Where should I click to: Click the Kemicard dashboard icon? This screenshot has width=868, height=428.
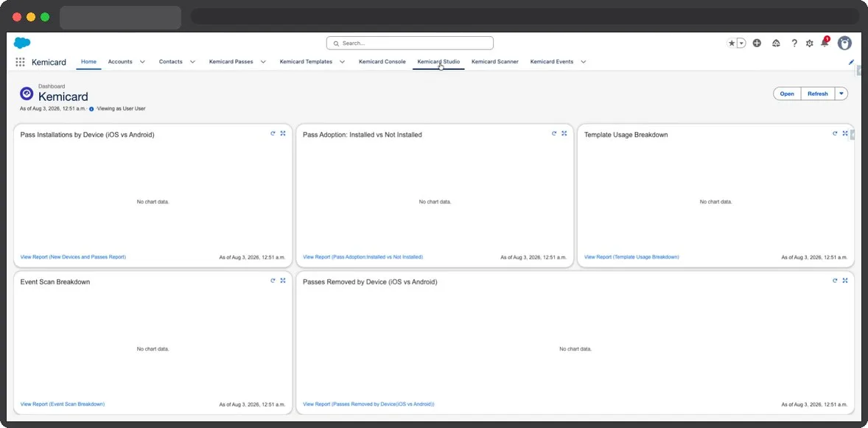[x=27, y=94]
